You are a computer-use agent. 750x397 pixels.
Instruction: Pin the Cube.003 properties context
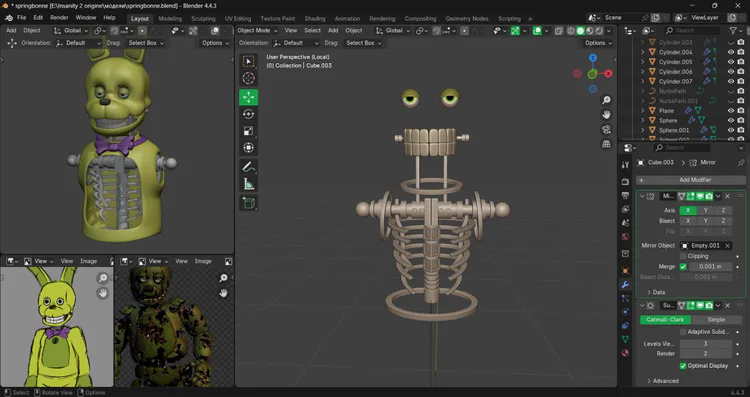[740, 163]
